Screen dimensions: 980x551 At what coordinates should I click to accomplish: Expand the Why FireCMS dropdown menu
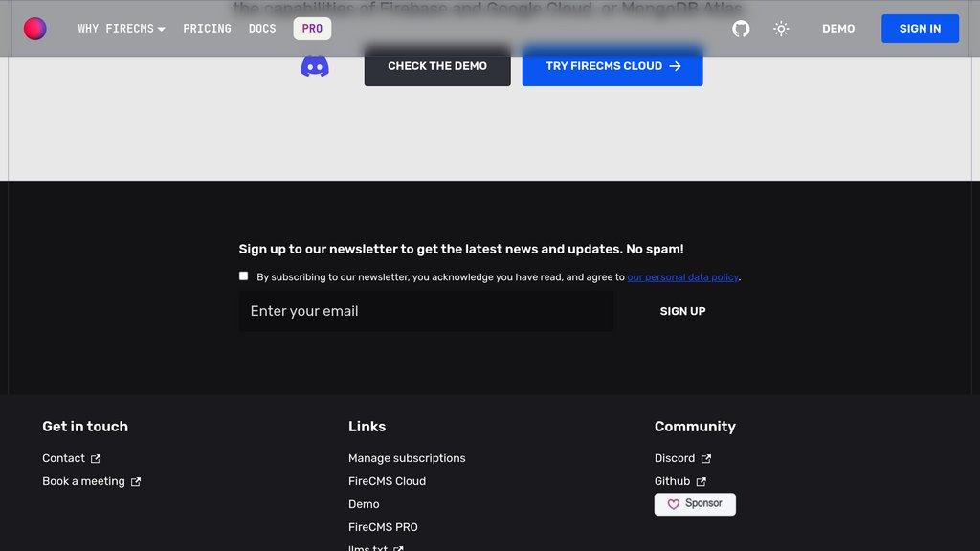pos(122,29)
